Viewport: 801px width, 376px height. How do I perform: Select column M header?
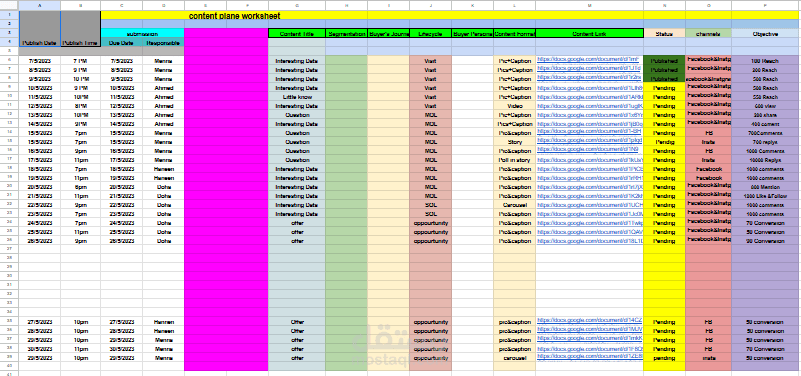(590, 5)
